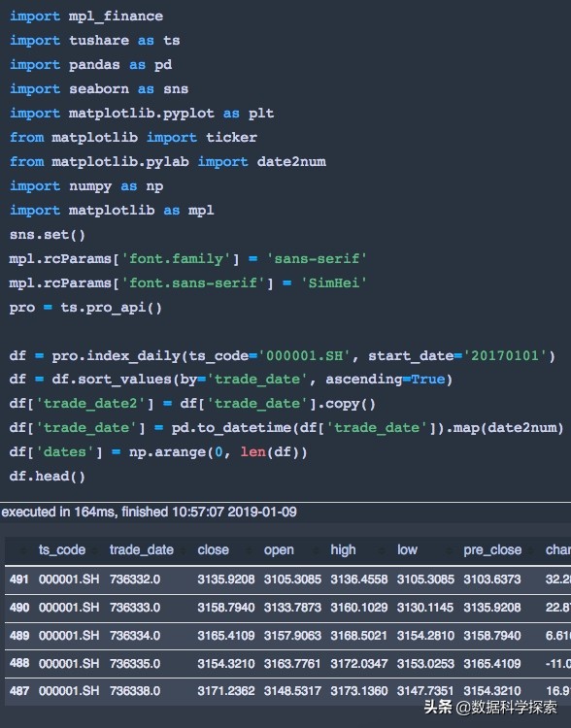The height and width of the screenshot is (728, 571).
Task: Click trade_date cell 736335.0
Action: (135, 664)
